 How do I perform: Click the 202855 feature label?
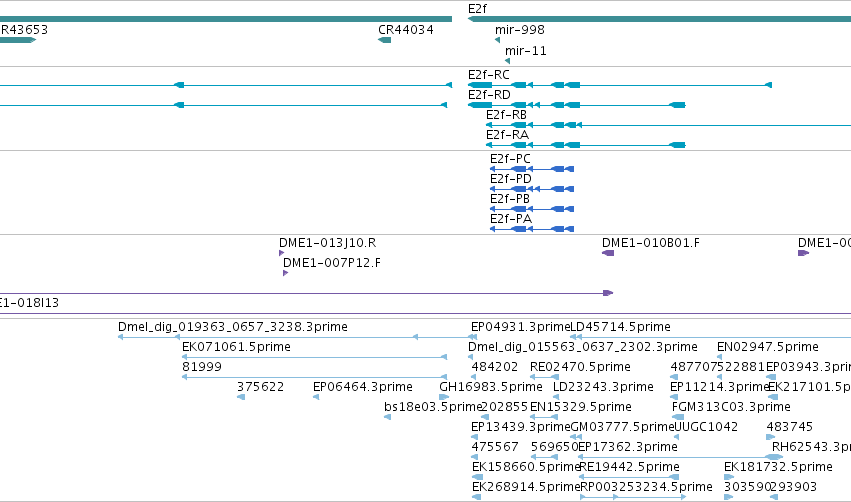(505, 408)
